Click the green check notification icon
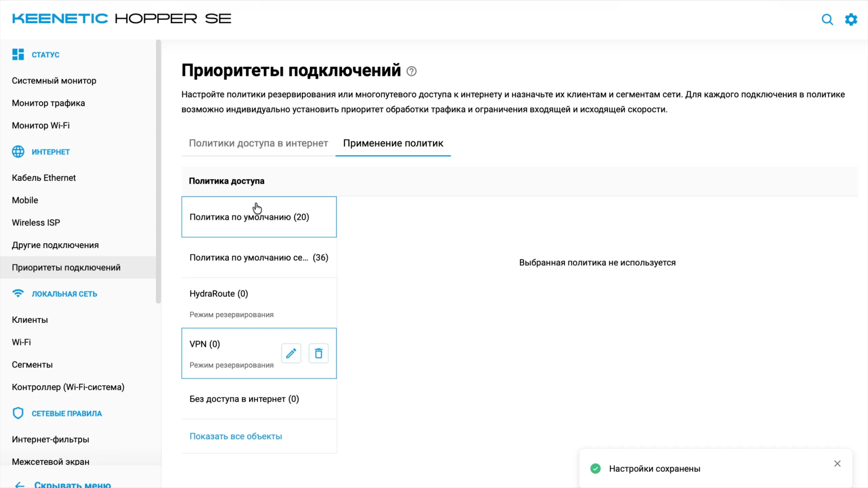This screenshot has width=868, height=488. pos(595,468)
